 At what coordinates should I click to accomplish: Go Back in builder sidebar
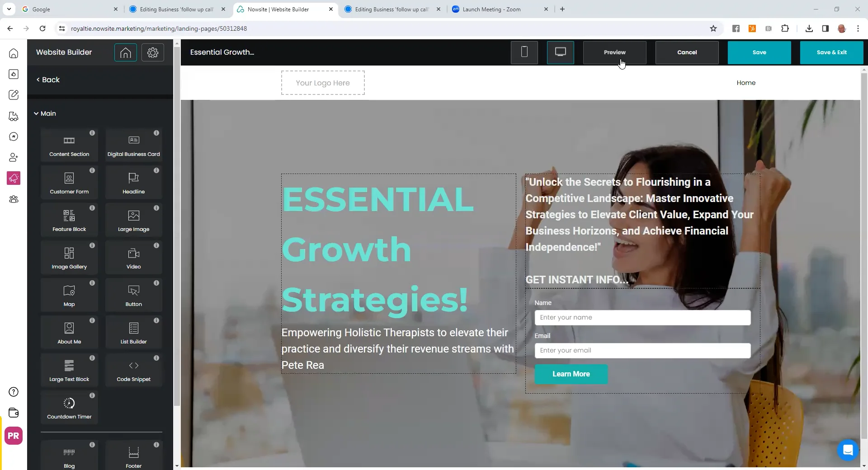tap(48, 80)
